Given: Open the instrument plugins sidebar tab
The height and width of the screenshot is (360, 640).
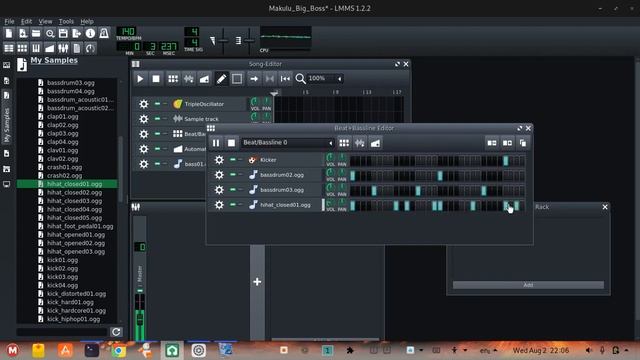Looking at the screenshot, I should (x=7, y=65).
